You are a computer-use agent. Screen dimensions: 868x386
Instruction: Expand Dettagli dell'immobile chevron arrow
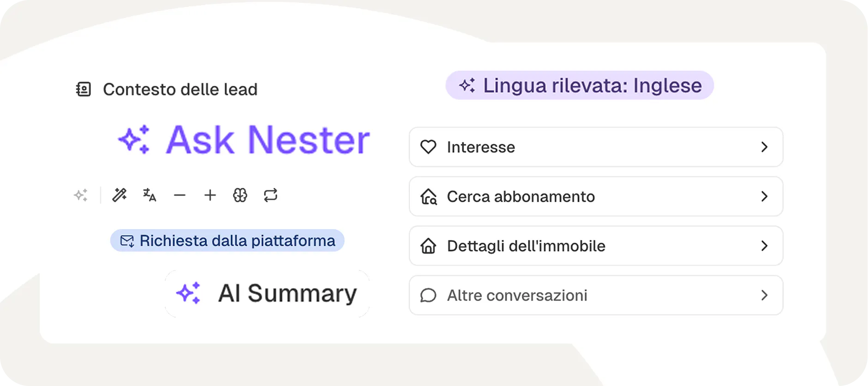(764, 246)
